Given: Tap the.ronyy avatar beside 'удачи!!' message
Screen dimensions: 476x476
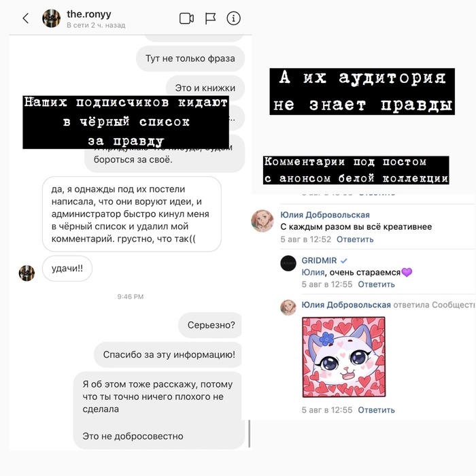Looking at the screenshot, I should [27, 273].
